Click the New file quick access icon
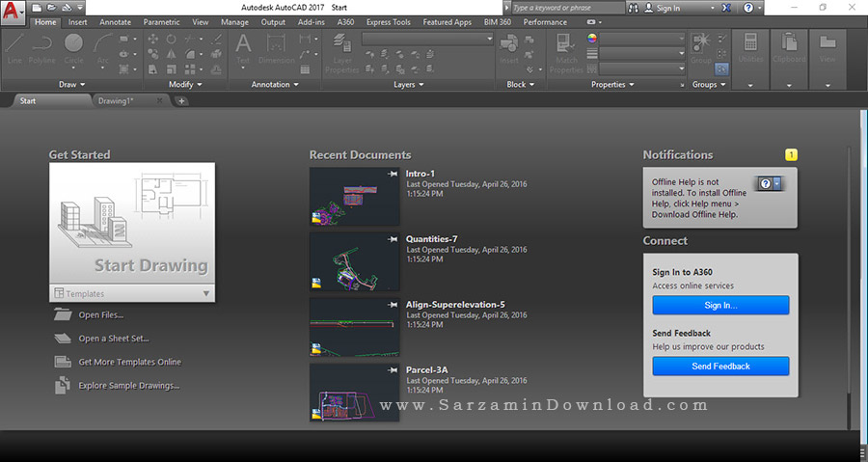Screen dimensions: 868x462 tap(37, 8)
